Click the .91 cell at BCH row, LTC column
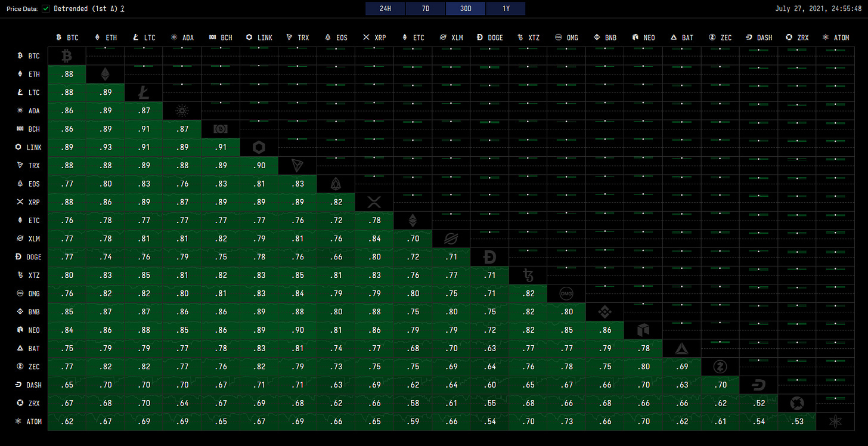The image size is (868, 446). pyautogui.click(x=144, y=129)
